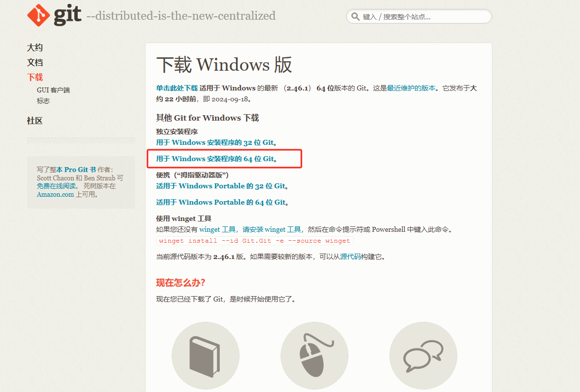Open the Pro Git 书 link
Viewport: 580px width, 392px height.
76,170
